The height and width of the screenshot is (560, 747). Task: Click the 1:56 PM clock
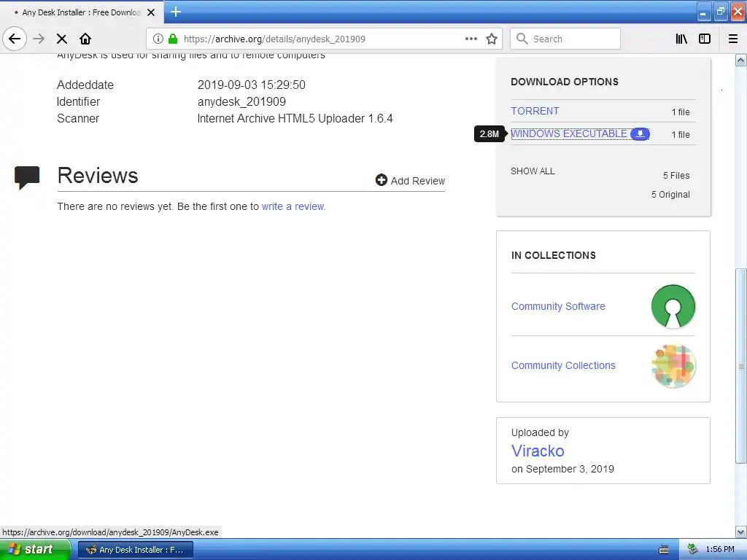tap(720, 550)
